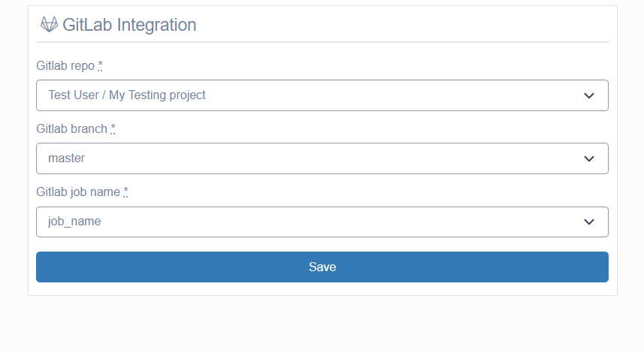
Task: Click the chevron arrow in the job name selector
Action: [x=589, y=222]
